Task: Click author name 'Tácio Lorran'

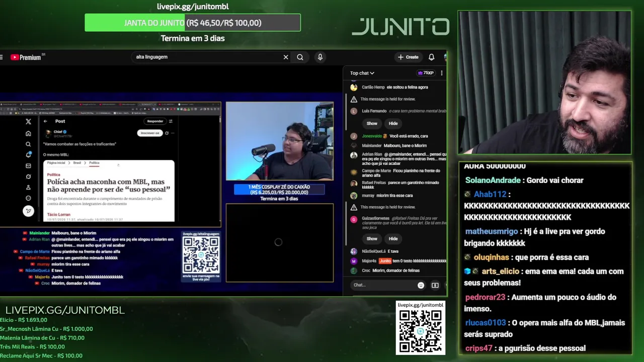Action: (59, 215)
